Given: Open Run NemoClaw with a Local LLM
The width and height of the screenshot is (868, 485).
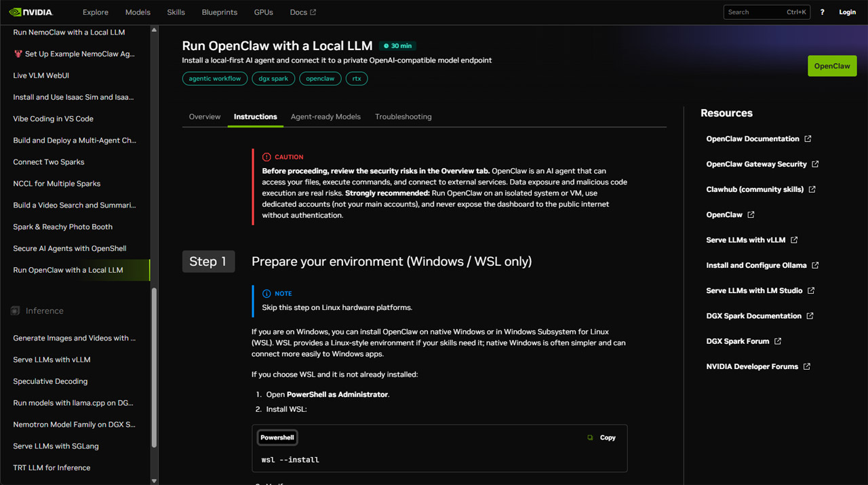Looking at the screenshot, I should coord(69,32).
